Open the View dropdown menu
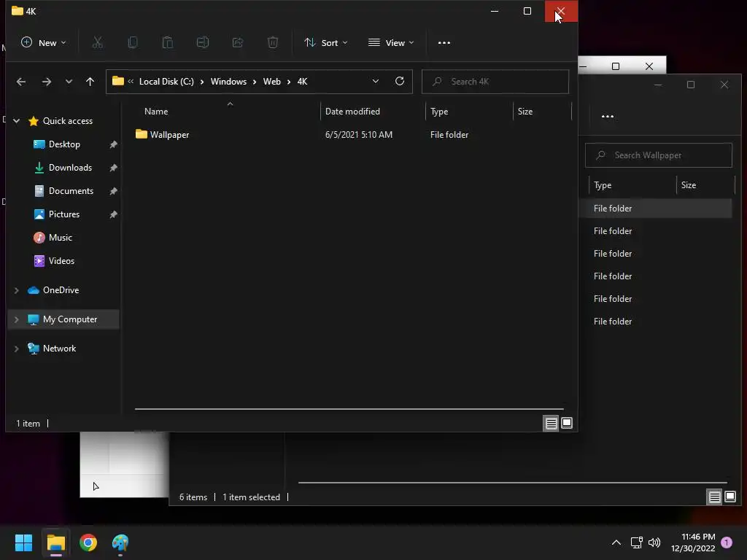 391,43
